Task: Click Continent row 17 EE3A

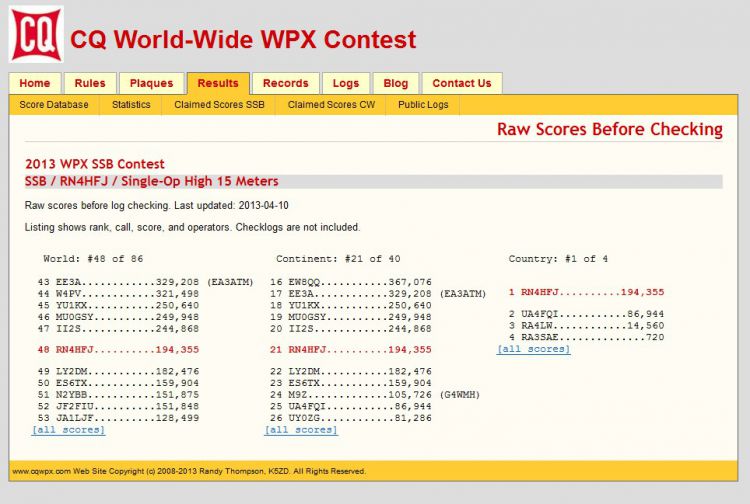Action: [x=378, y=294]
